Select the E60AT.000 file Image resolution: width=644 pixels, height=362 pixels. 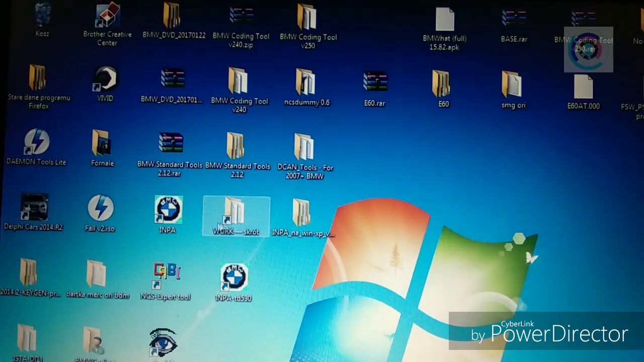tap(583, 93)
